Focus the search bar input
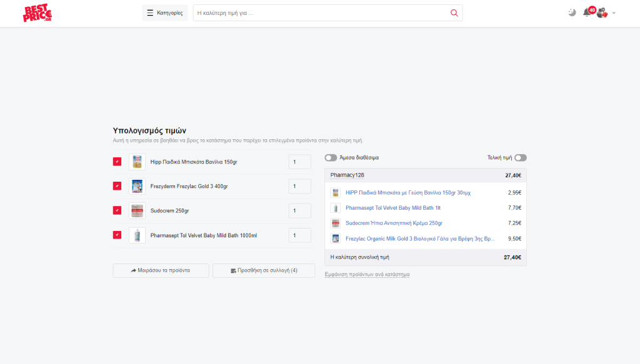The image size is (640, 364). click(x=319, y=13)
